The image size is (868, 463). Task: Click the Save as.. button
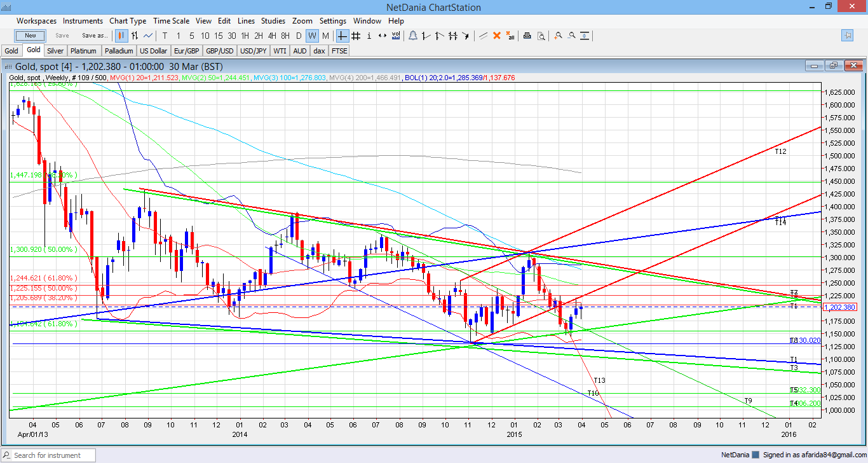pyautogui.click(x=94, y=36)
